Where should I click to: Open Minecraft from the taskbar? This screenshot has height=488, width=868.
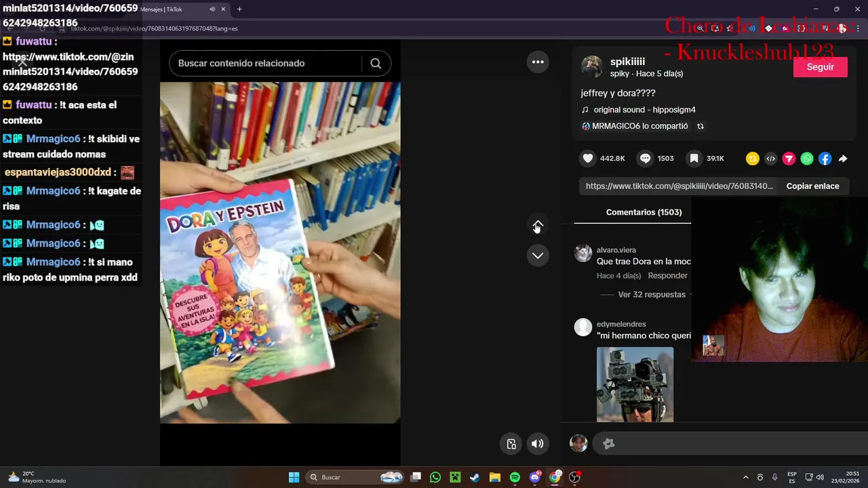[455, 477]
